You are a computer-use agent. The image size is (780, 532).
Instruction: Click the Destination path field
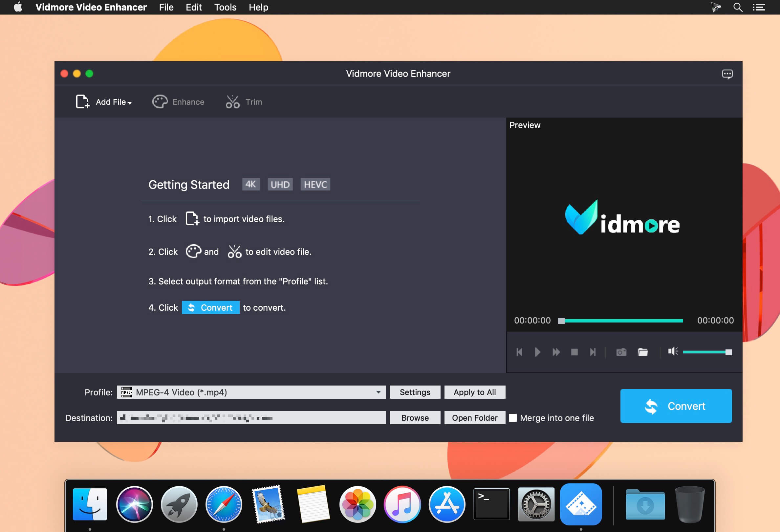252,417
